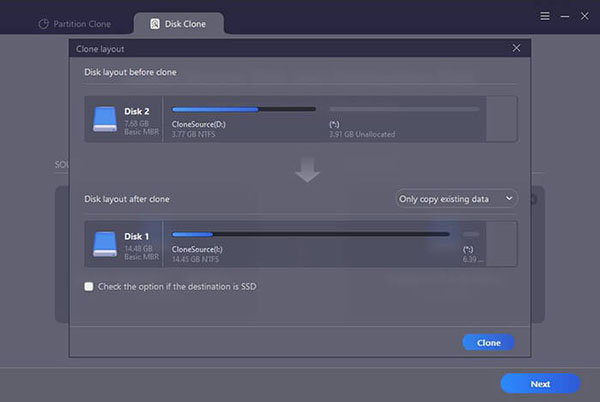This screenshot has width=600, height=402.
Task: Enable the destination is SSD checkbox
Action: (89, 286)
